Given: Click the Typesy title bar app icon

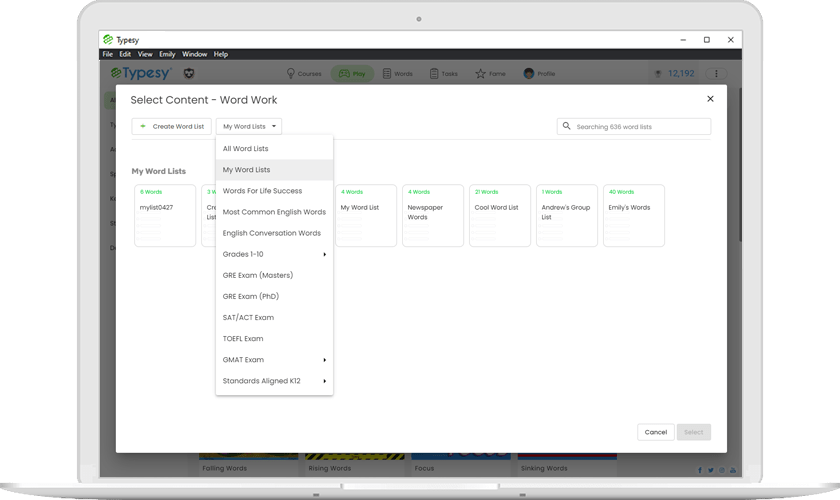Looking at the screenshot, I should tap(108, 40).
